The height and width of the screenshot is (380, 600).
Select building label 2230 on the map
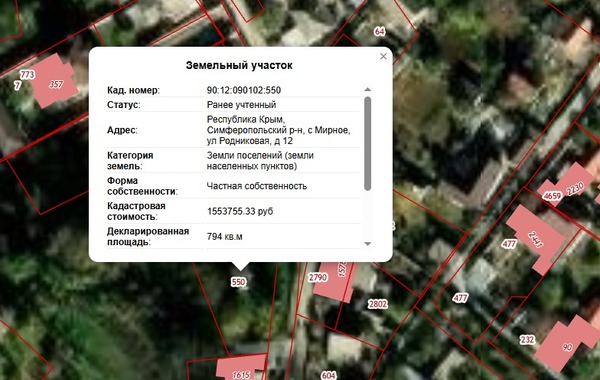tap(575, 189)
